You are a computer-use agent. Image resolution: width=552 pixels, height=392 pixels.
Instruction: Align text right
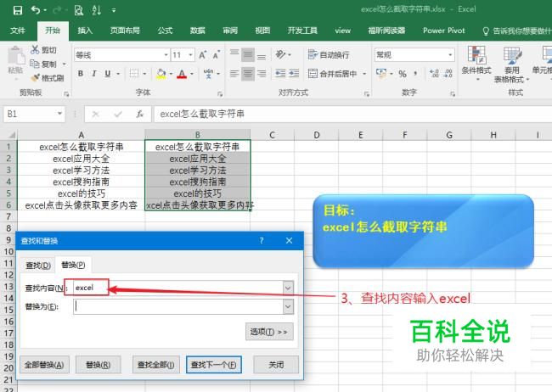(x=262, y=74)
